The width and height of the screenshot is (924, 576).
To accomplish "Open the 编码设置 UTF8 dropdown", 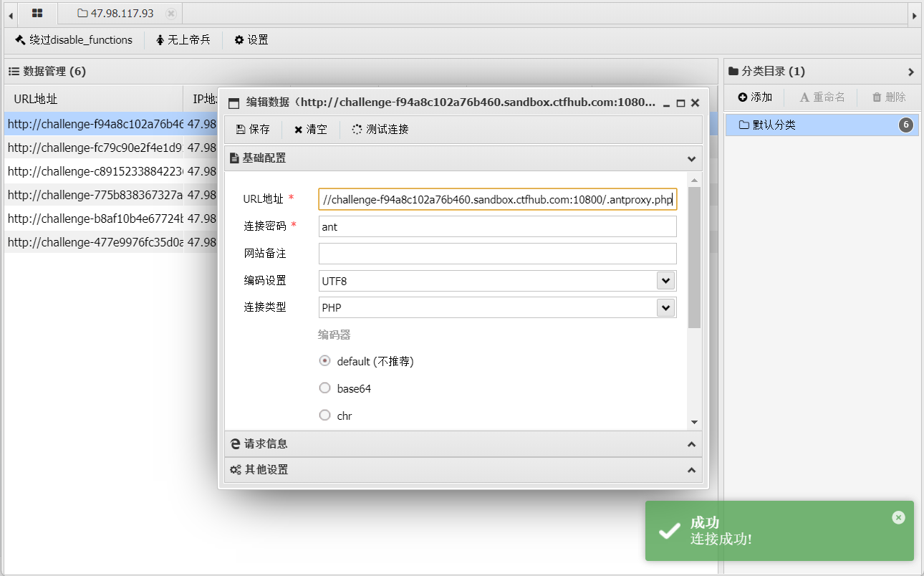I will (665, 280).
